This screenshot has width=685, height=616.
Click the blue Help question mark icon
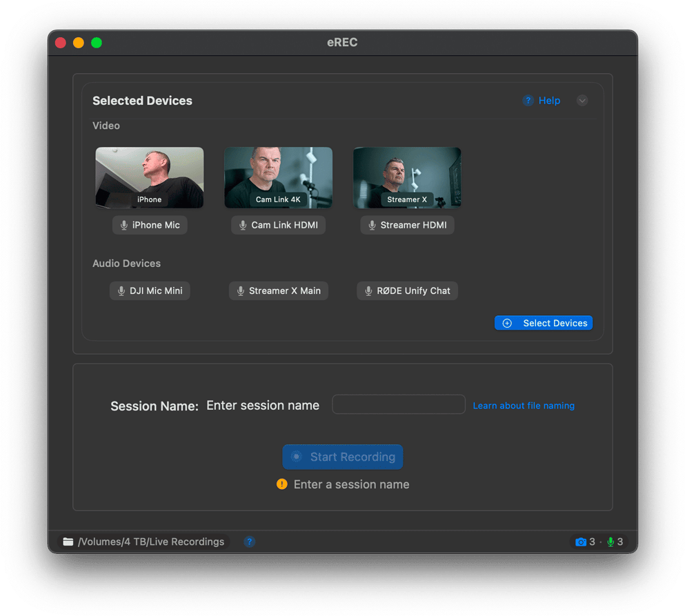coord(528,101)
